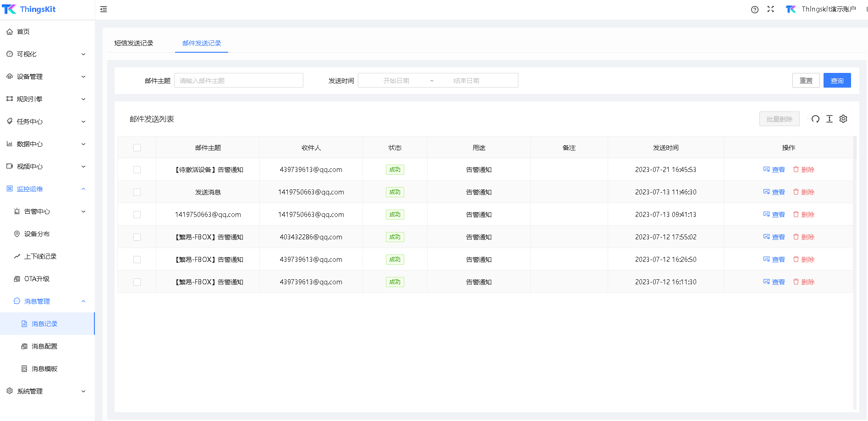The width and height of the screenshot is (868, 421).
Task: Switch to the 短信发送记录 tab
Action: pyautogui.click(x=134, y=43)
